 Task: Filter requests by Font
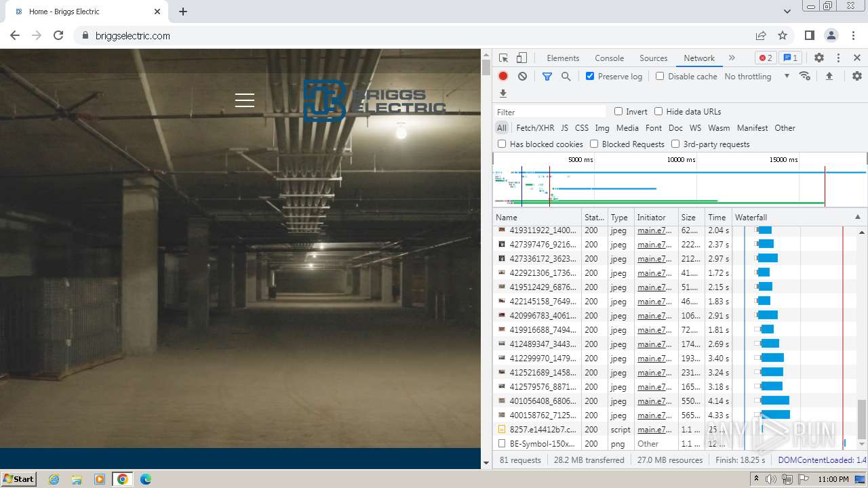[654, 127]
